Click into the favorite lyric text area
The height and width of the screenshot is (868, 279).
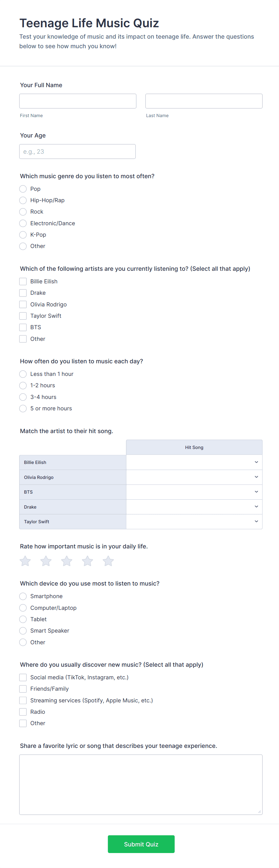coord(141,784)
